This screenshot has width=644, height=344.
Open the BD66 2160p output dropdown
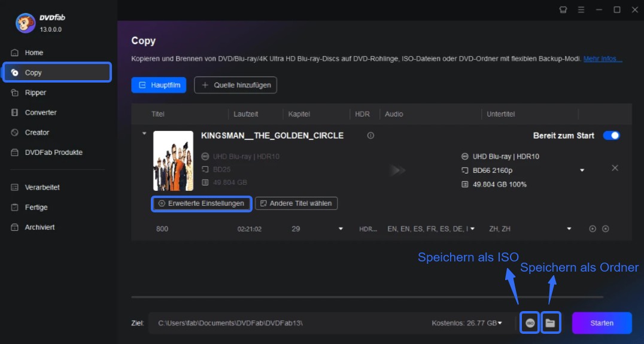click(582, 171)
